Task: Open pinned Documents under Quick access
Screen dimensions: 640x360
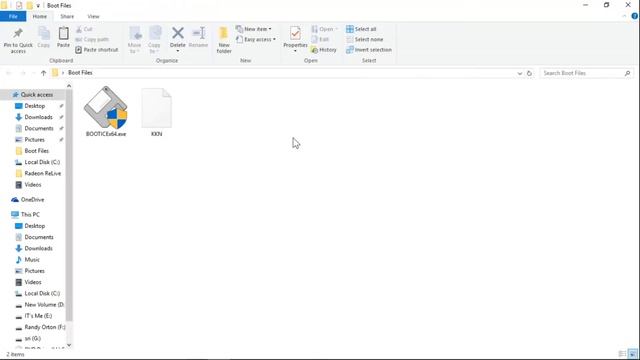Action: [39, 129]
